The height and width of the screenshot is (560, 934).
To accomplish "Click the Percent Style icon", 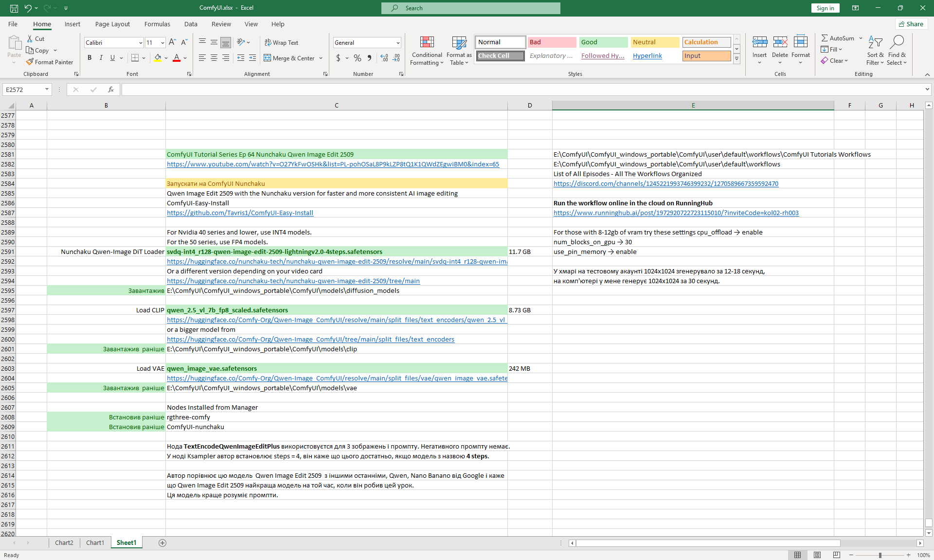I will pos(358,58).
